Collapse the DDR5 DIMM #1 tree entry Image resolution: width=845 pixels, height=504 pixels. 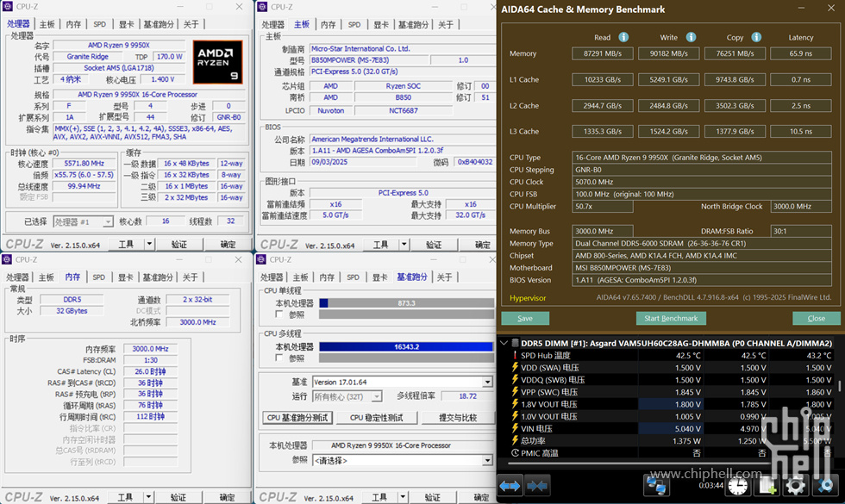pyautogui.click(x=505, y=343)
